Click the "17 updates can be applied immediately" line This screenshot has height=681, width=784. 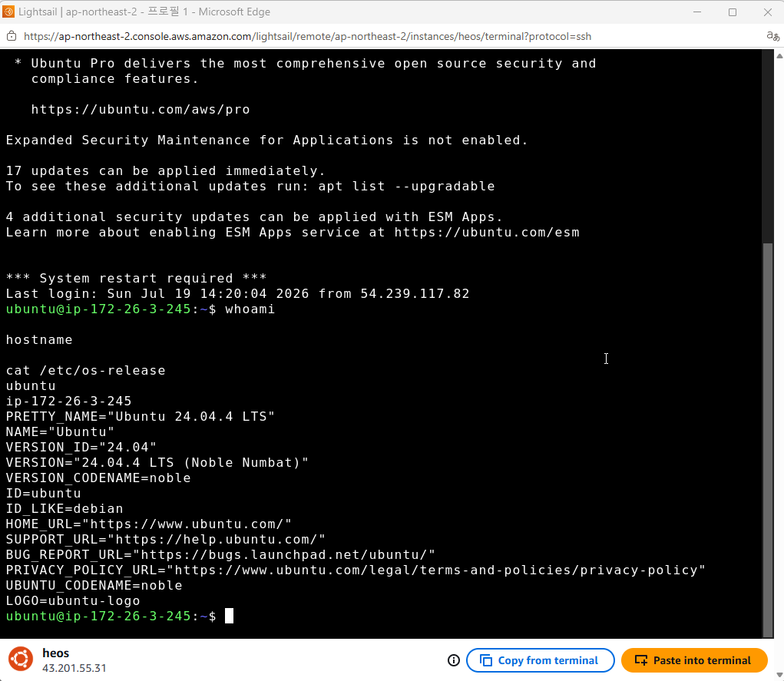tap(166, 171)
